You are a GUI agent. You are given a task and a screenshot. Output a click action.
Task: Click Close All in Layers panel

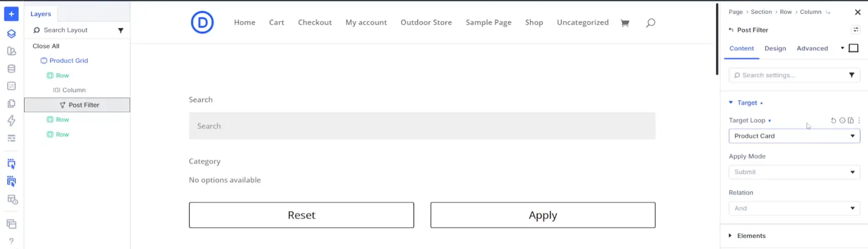[x=46, y=46]
